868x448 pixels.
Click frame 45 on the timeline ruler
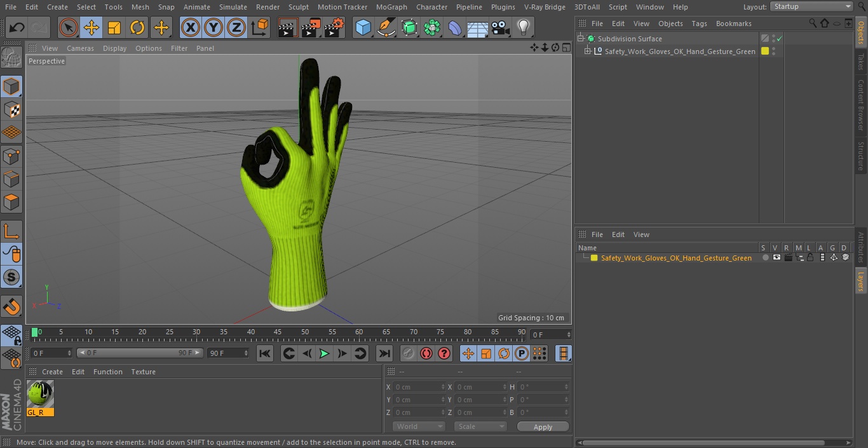pos(278,332)
